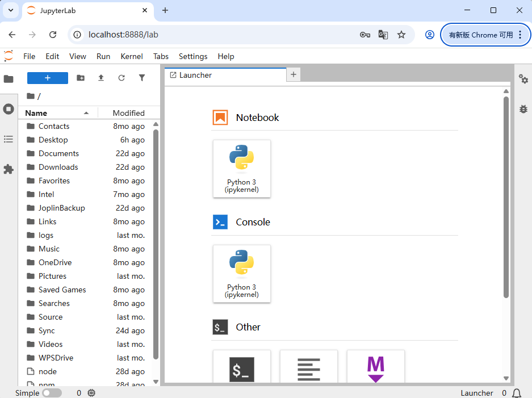
Task: Open the Help menu
Action: pyautogui.click(x=226, y=56)
